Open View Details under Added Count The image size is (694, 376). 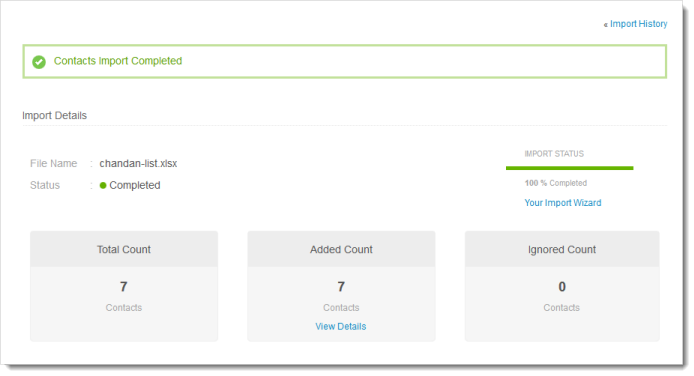point(341,326)
